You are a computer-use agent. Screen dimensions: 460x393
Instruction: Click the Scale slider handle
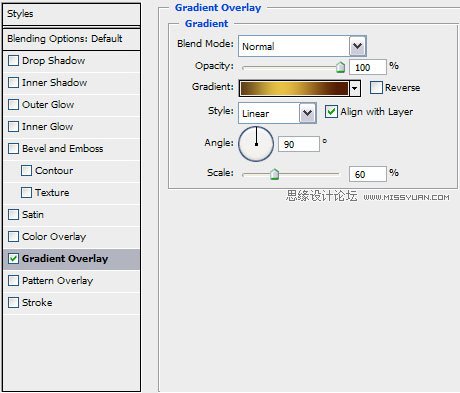(274, 174)
